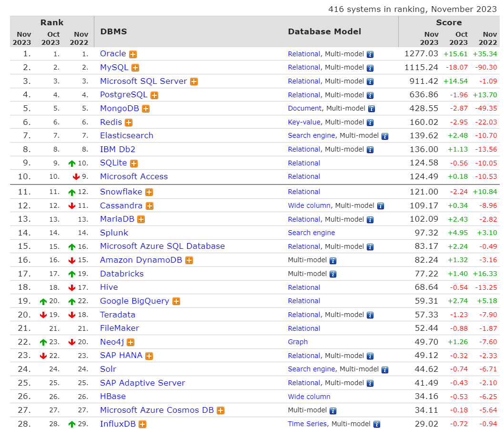Image resolution: width=504 pixels, height=429 pixels.
Task: Click the '416 systems in ranking, November 2023' text
Action: 413,9
